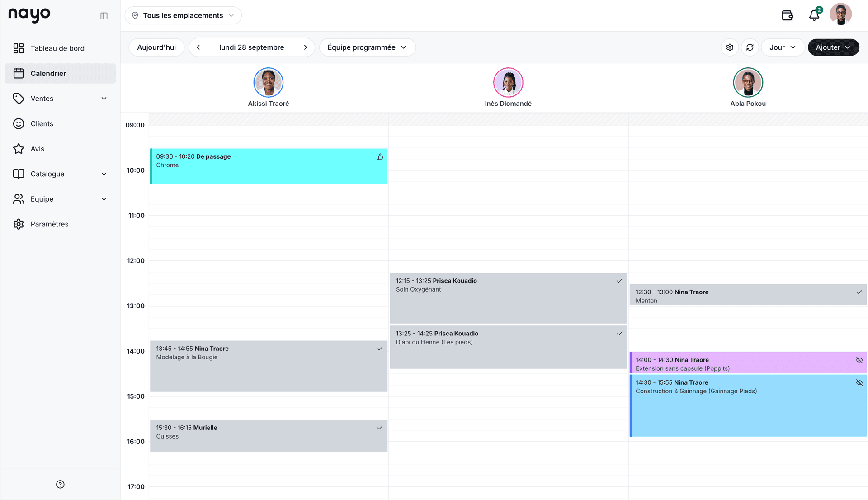
Task: Click the Aujourd'hui button
Action: (156, 47)
